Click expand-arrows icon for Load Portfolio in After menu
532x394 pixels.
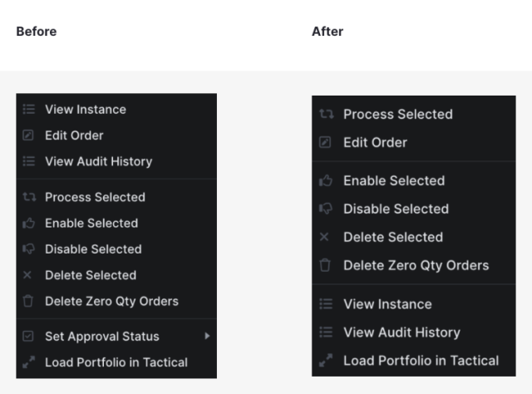(326, 361)
